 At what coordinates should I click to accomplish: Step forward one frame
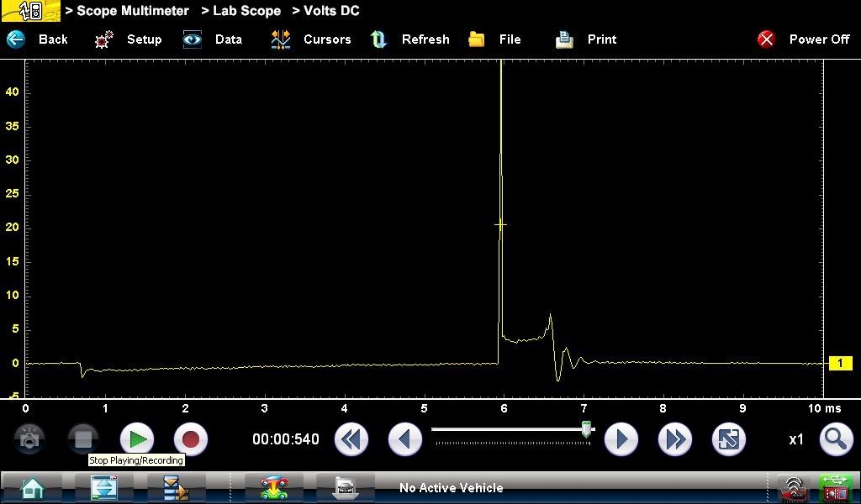pos(621,439)
